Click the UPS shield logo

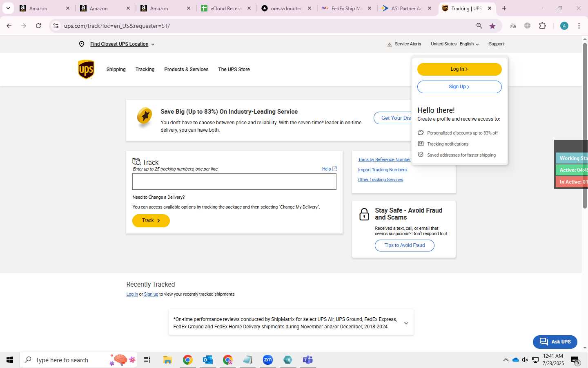pos(86,69)
